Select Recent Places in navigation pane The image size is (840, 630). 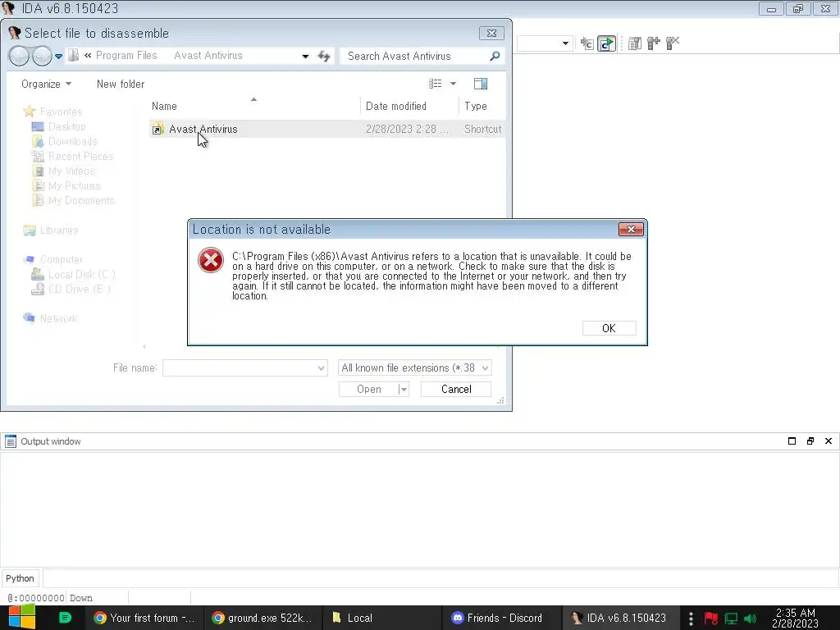click(x=72, y=157)
